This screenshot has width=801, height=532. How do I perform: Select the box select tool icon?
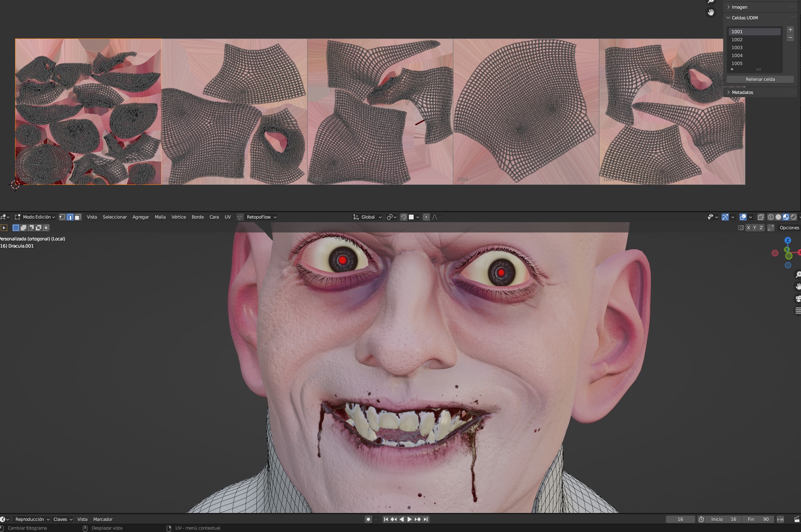[x=4, y=228]
